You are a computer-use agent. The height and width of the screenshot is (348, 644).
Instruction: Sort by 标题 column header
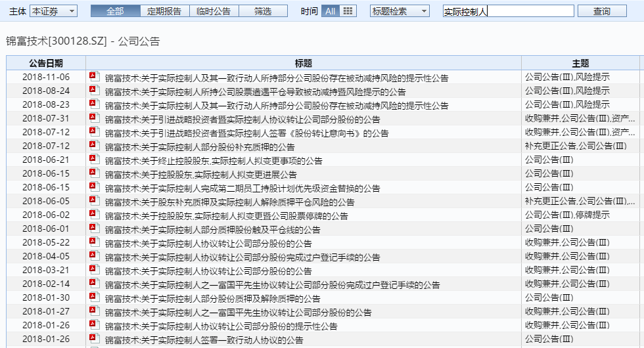[304, 63]
